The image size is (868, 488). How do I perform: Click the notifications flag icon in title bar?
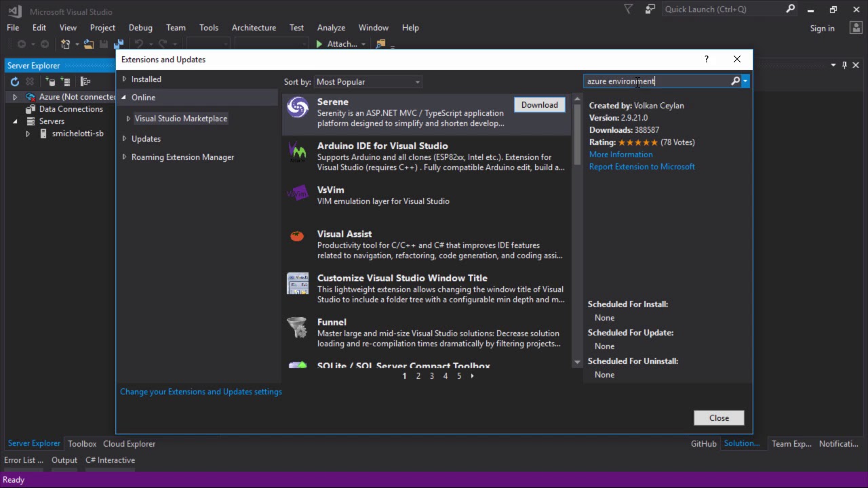pos(629,9)
